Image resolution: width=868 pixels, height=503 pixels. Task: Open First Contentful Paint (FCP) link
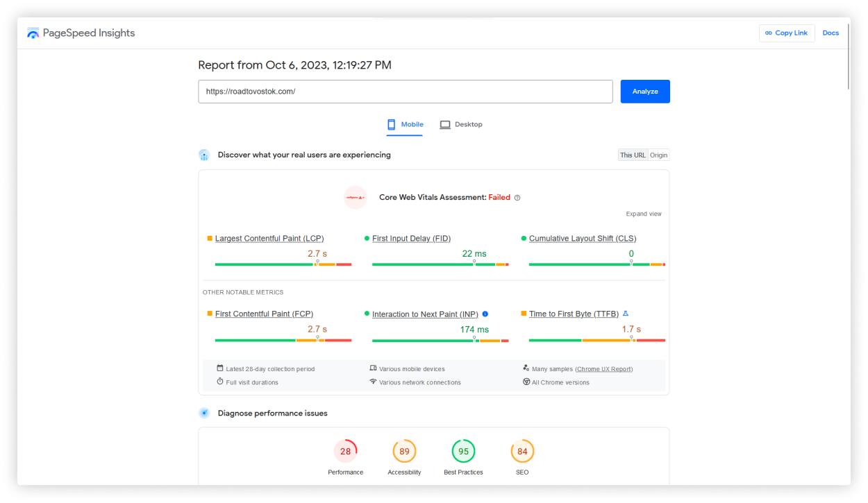(264, 314)
